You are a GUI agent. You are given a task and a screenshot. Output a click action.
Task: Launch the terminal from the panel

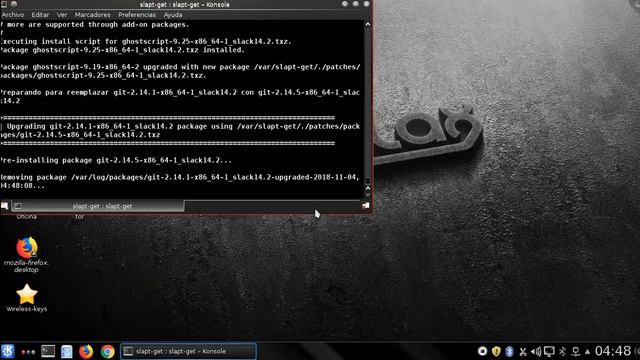click(48, 351)
